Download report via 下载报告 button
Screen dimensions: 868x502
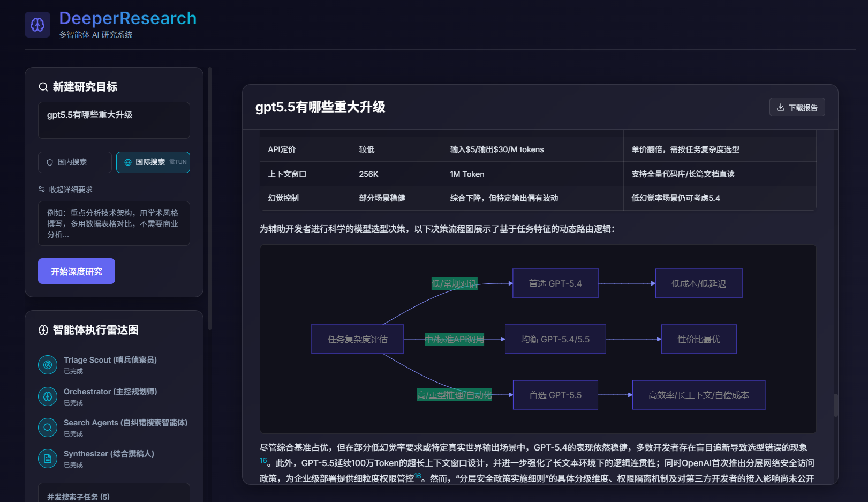click(x=797, y=107)
